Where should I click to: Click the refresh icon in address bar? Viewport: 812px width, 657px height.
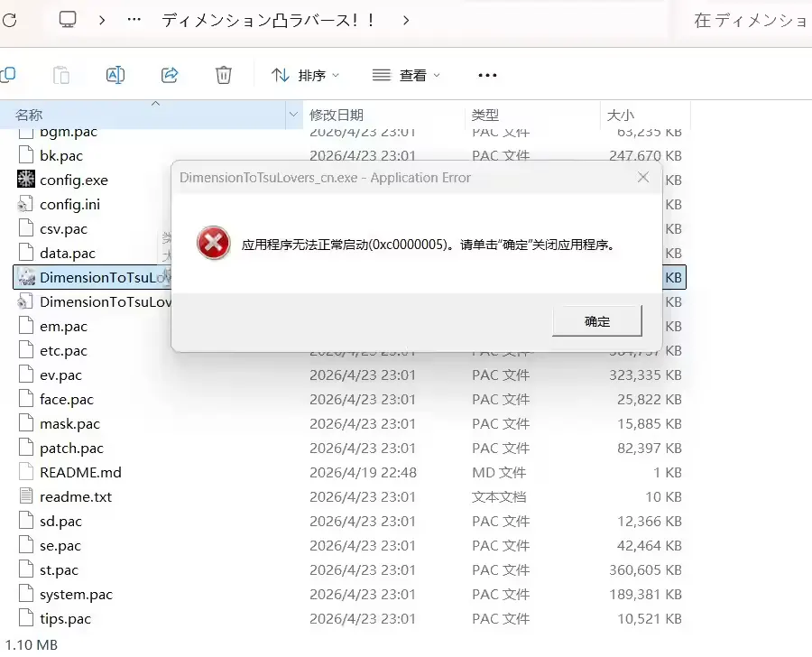10,20
